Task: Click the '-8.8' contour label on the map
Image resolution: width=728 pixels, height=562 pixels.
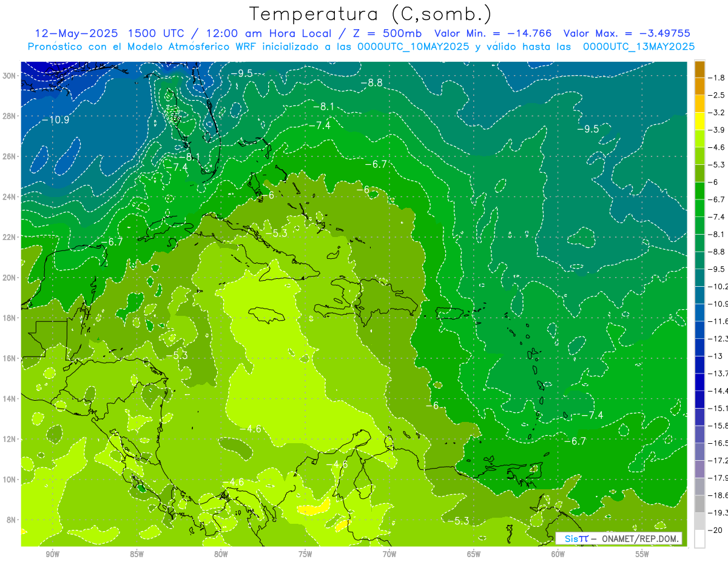Action: (371, 83)
